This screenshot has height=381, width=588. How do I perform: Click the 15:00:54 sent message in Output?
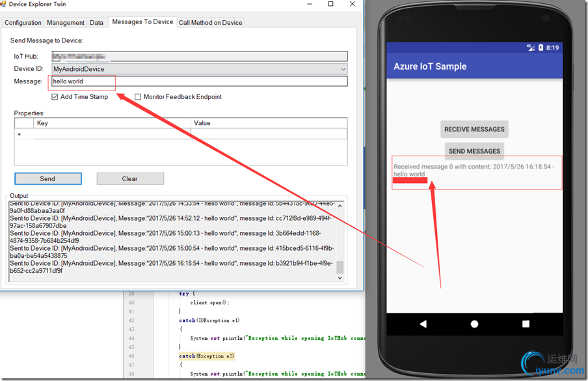[x=172, y=252]
